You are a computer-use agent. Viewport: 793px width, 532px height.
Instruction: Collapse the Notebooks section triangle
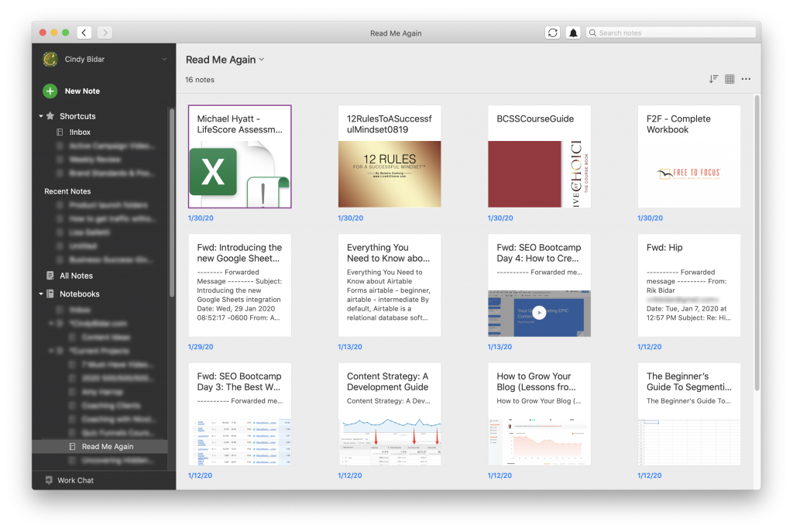pyautogui.click(x=41, y=293)
